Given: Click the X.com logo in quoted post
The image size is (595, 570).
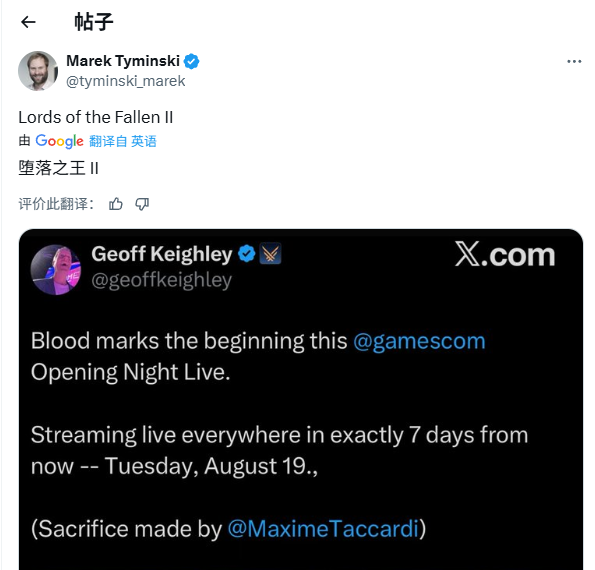Looking at the screenshot, I should pyautogui.click(x=505, y=254).
